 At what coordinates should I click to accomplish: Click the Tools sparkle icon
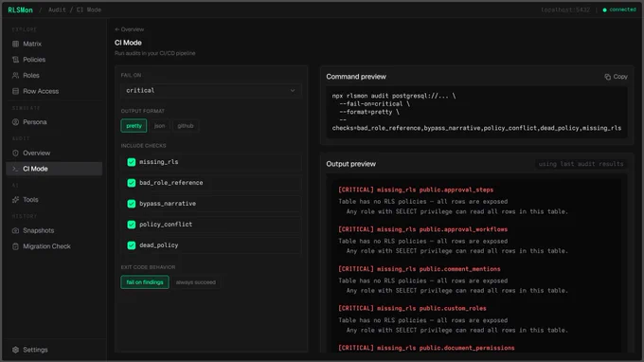[x=15, y=200]
